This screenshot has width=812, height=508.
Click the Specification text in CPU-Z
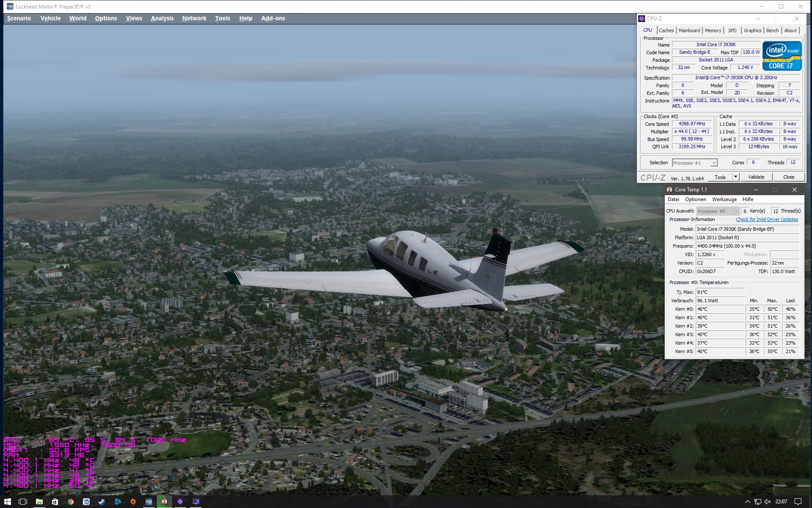click(736, 78)
